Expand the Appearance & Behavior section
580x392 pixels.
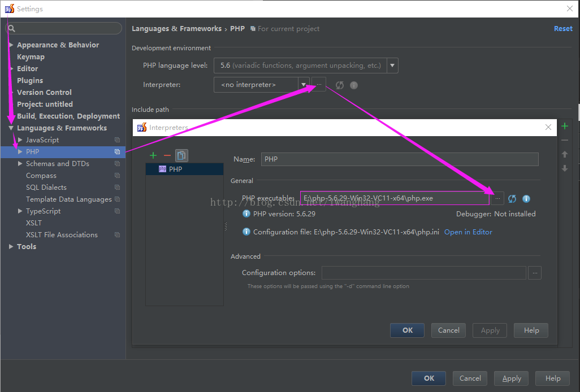pyautogui.click(x=11, y=45)
